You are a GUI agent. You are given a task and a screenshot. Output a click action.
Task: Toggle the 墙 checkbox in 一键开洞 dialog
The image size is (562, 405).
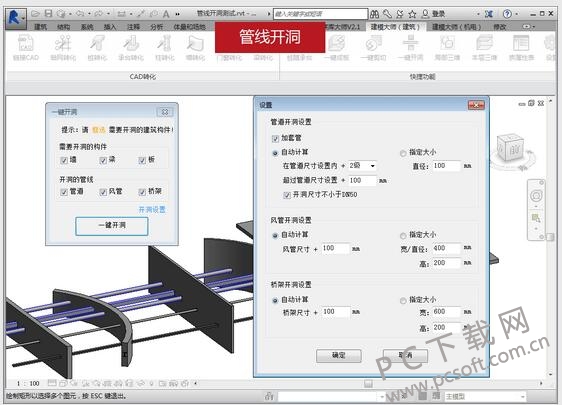click(x=64, y=160)
